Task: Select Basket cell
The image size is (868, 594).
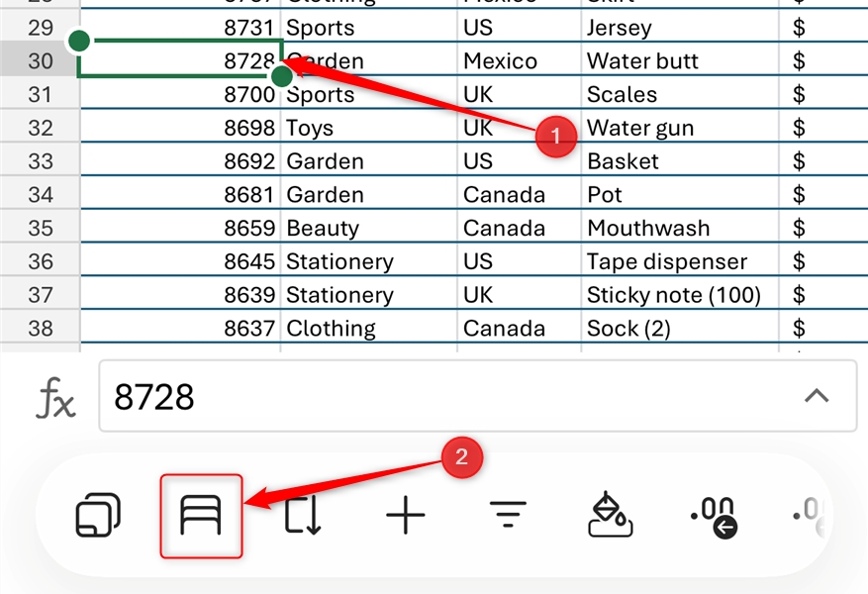Action: coord(680,160)
